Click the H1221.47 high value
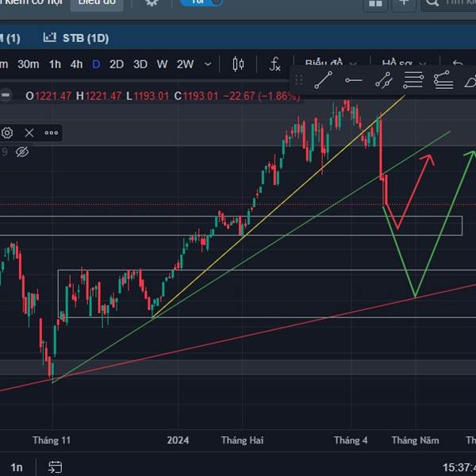The height and width of the screenshot is (476, 476). click(98, 96)
